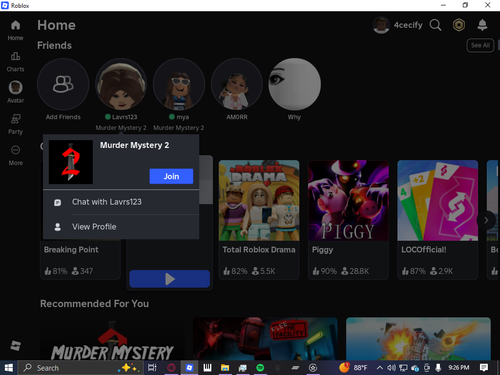
Task: Click the Why friend avatar
Action: click(295, 84)
